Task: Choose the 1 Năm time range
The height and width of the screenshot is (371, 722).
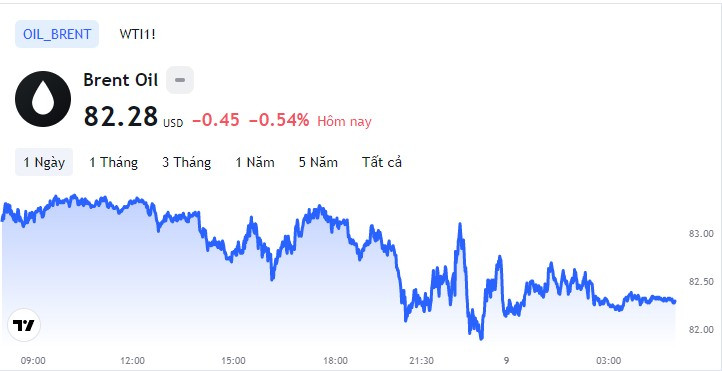Action: tap(255, 162)
